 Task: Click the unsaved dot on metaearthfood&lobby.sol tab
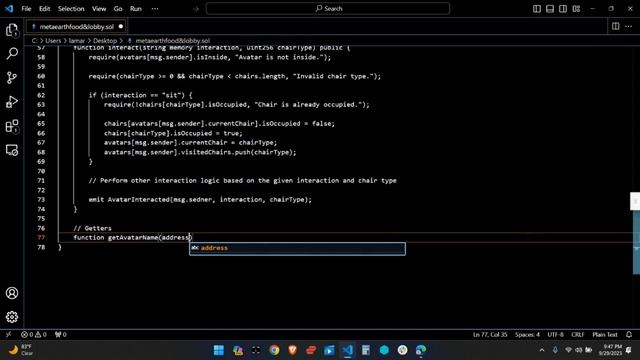tap(121, 27)
